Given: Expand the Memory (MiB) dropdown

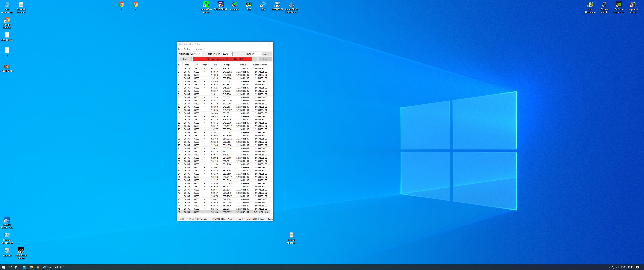Looking at the screenshot, I should coord(231,54).
